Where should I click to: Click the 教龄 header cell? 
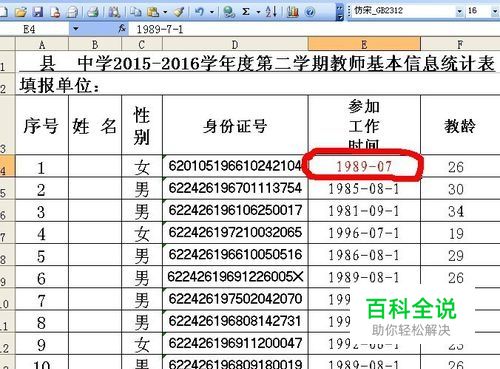[x=460, y=126]
